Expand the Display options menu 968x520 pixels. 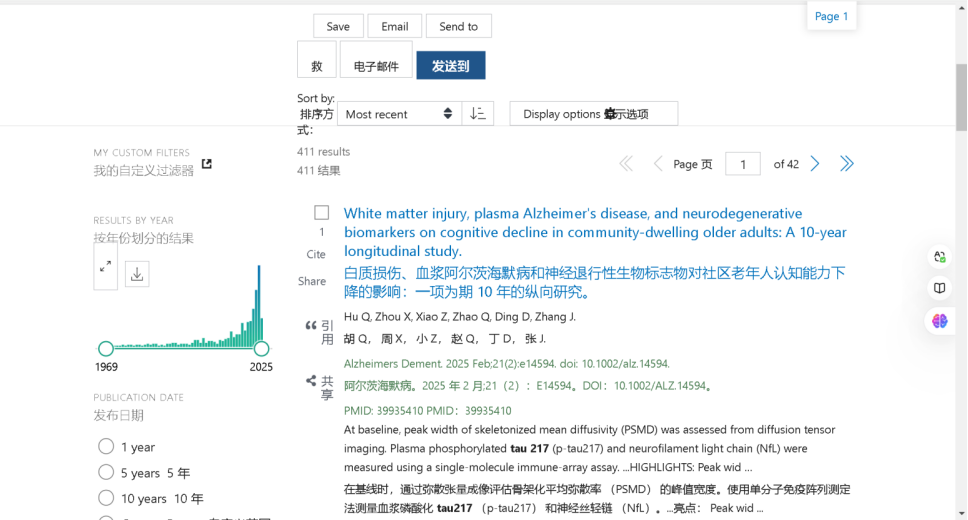pyautogui.click(x=593, y=114)
